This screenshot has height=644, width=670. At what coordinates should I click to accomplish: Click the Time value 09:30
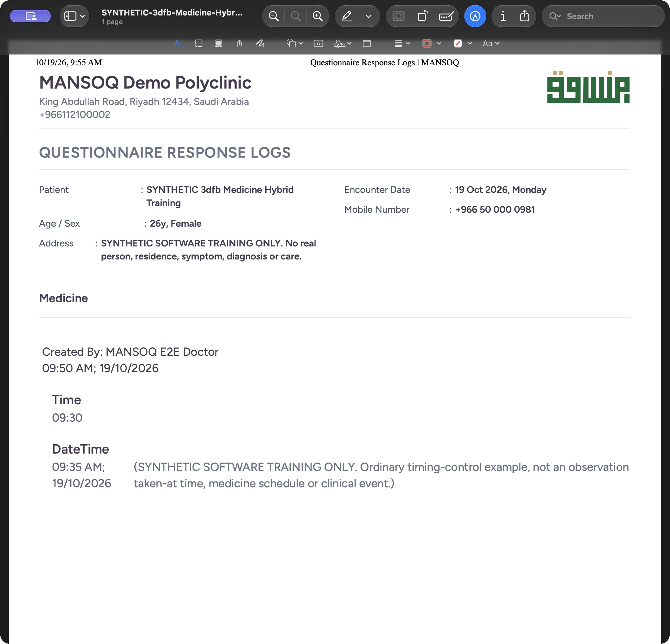pos(67,418)
